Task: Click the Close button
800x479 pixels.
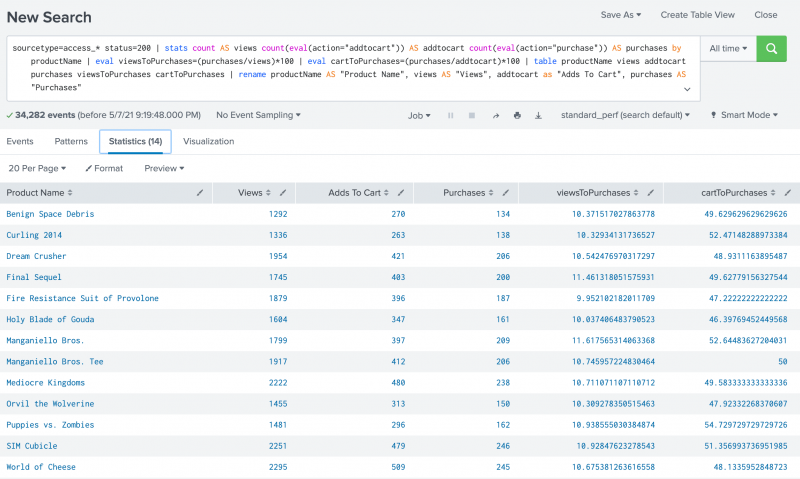Action: (766, 15)
